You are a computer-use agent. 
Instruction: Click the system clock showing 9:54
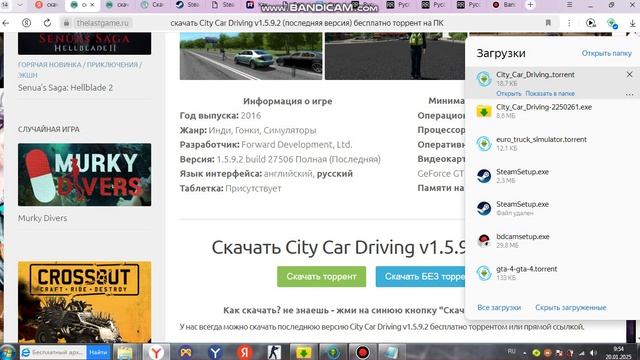(618, 349)
